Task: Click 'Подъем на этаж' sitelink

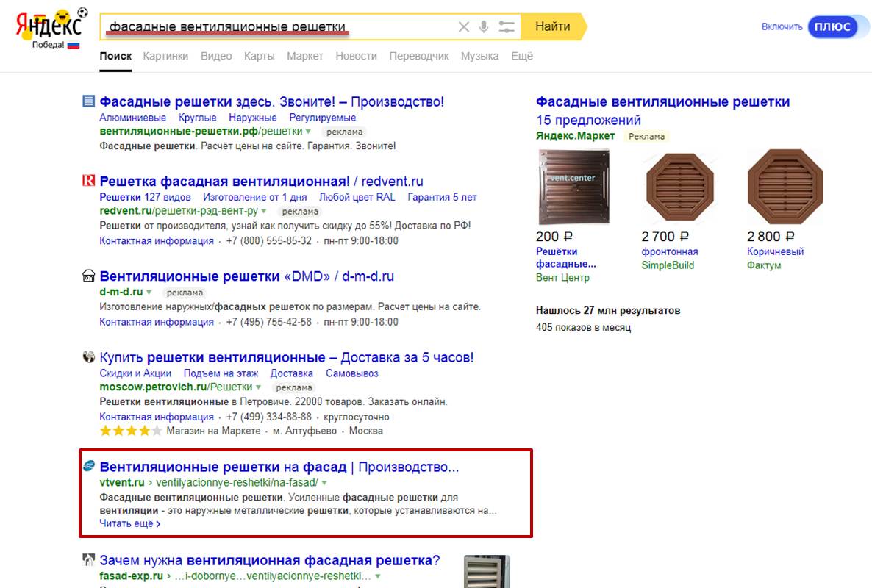Action: [x=221, y=373]
